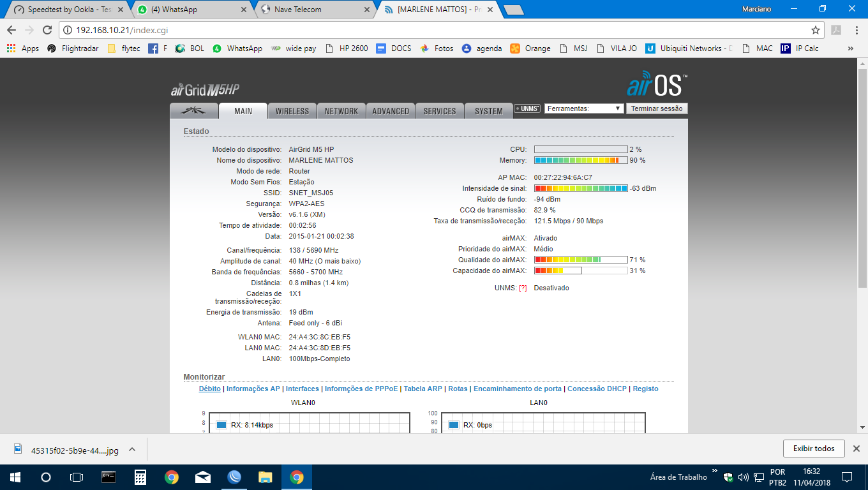The image size is (868, 490).
Task: Switch to the WhatsApp browser tab
Action: (x=190, y=10)
